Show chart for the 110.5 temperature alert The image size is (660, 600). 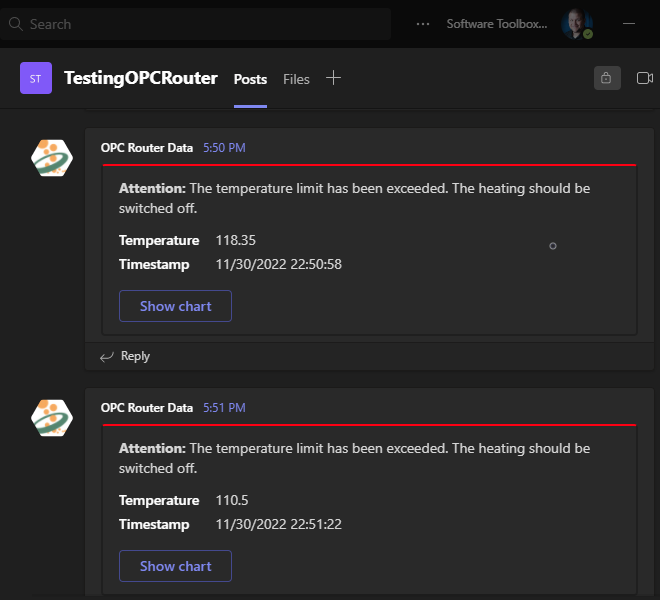click(x=175, y=566)
